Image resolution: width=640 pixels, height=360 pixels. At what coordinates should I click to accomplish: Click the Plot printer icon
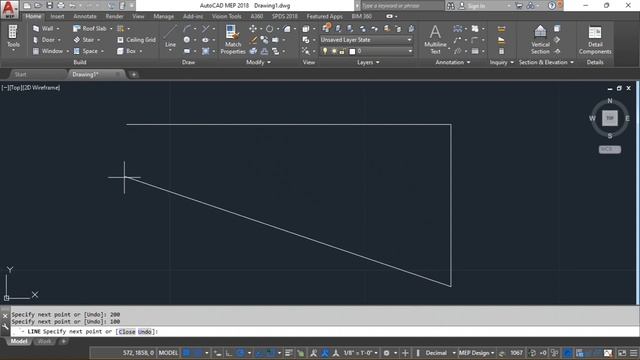pos(61,6)
